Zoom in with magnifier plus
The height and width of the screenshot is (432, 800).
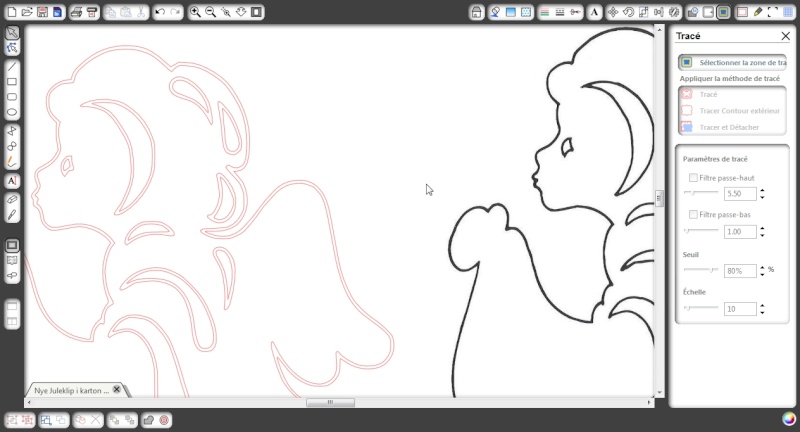click(x=195, y=12)
